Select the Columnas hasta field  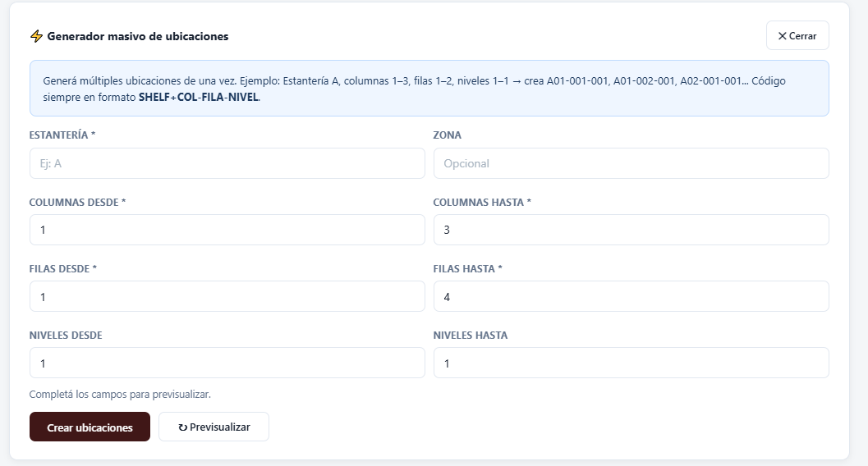coord(631,230)
